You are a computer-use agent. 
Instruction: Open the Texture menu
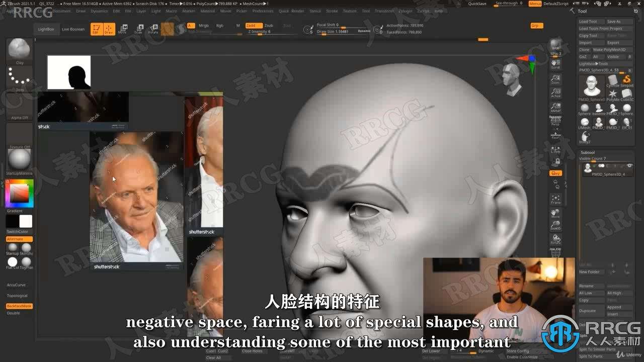click(350, 11)
